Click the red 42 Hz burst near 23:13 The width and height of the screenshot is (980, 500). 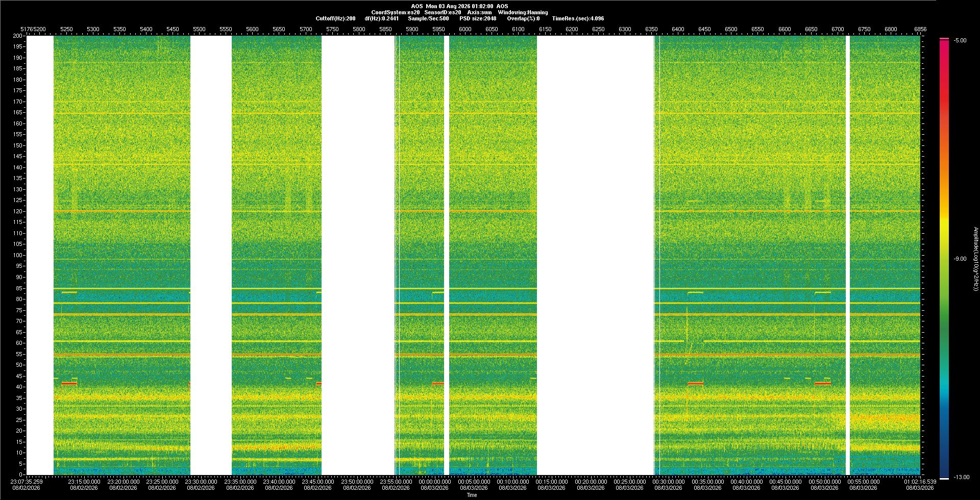click(x=69, y=383)
